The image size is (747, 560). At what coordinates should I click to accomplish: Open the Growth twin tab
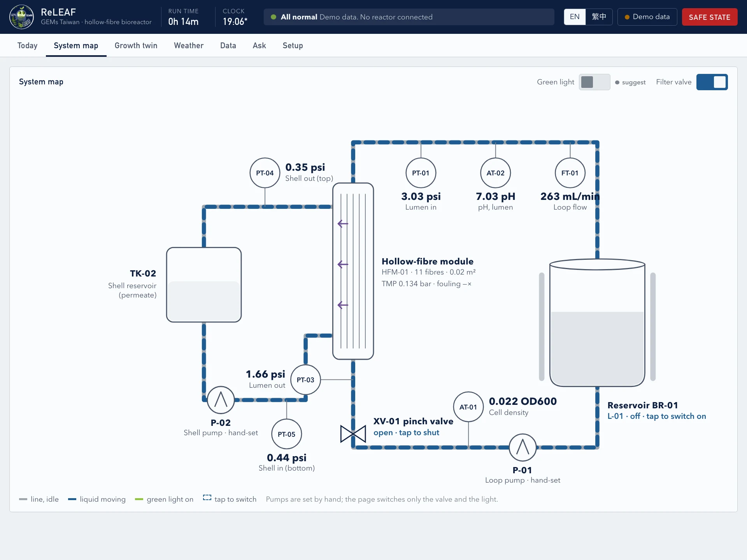(x=136, y=45)
